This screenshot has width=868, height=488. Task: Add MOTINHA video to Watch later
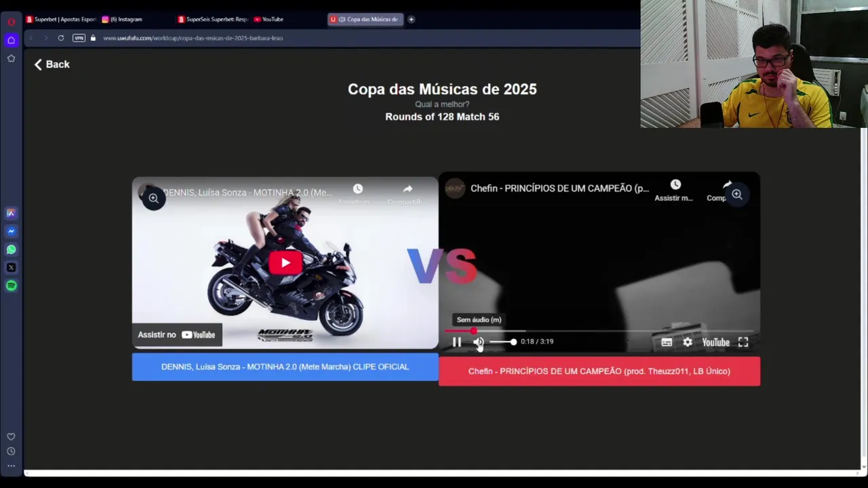pyautogui.click(x=357, y=193)
